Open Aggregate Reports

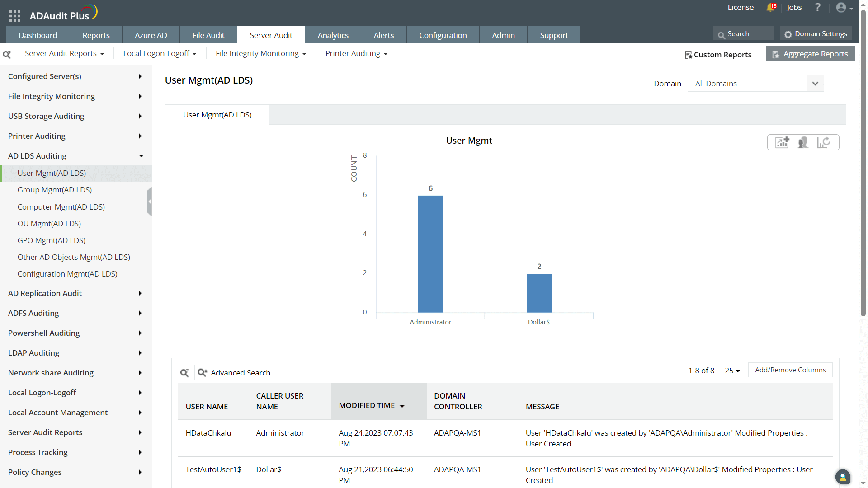click(810, 54)
